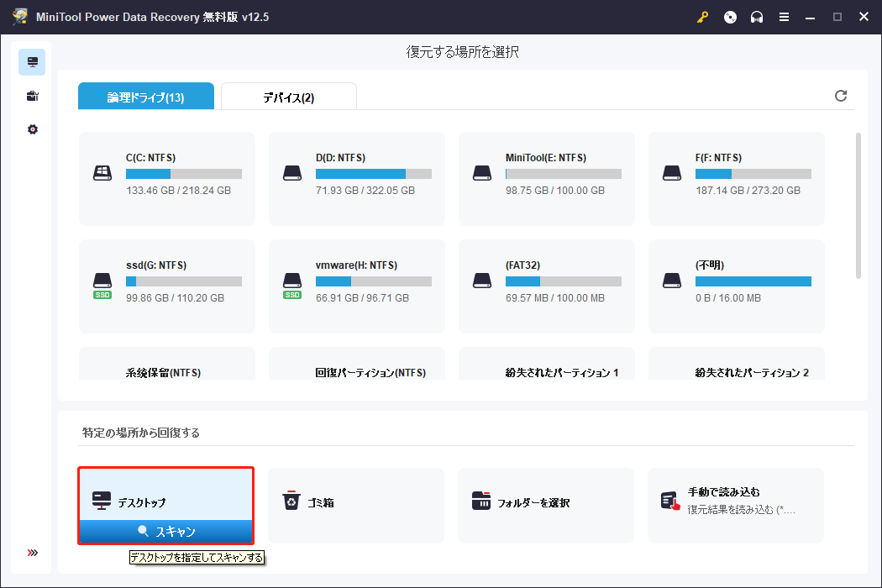Click the デスクトップ monitor icon
This screenshot has width=882, height=588.
[x=102, y=501]
